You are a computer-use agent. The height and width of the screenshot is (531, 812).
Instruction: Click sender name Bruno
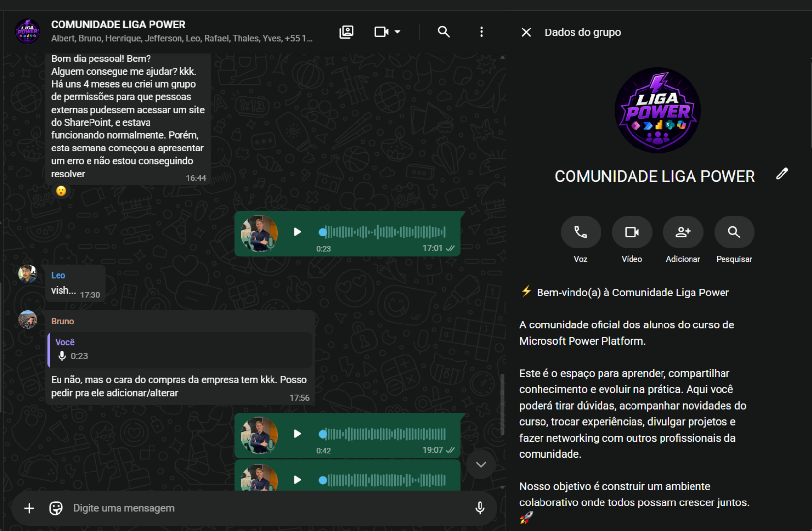62,321
